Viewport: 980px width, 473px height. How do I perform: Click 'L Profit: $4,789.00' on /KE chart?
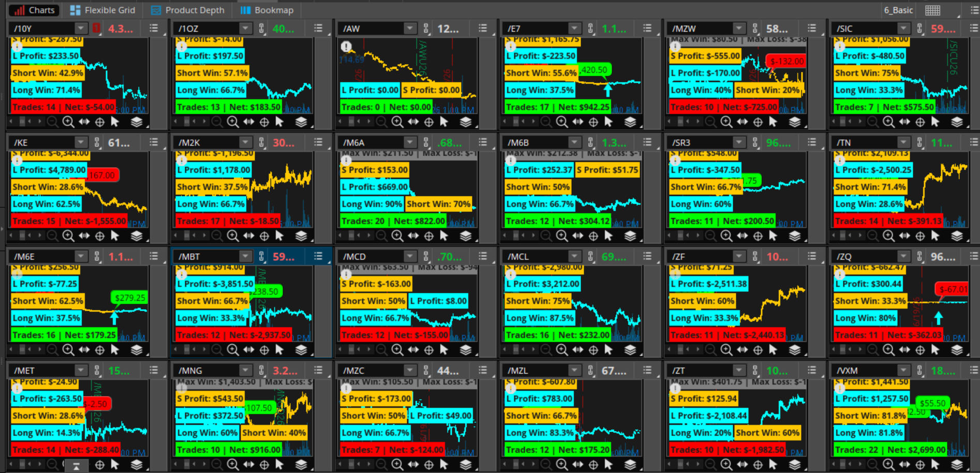coord(49,170)
